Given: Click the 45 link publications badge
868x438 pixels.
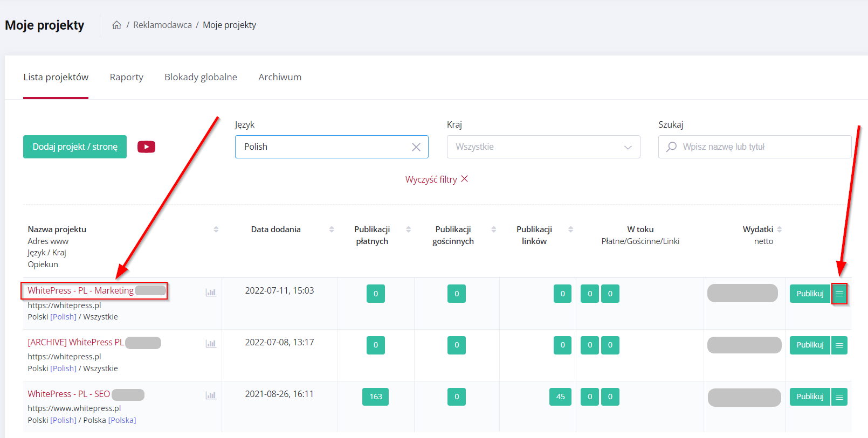Looking at the screenshot, I should click(x=560, y=397).
